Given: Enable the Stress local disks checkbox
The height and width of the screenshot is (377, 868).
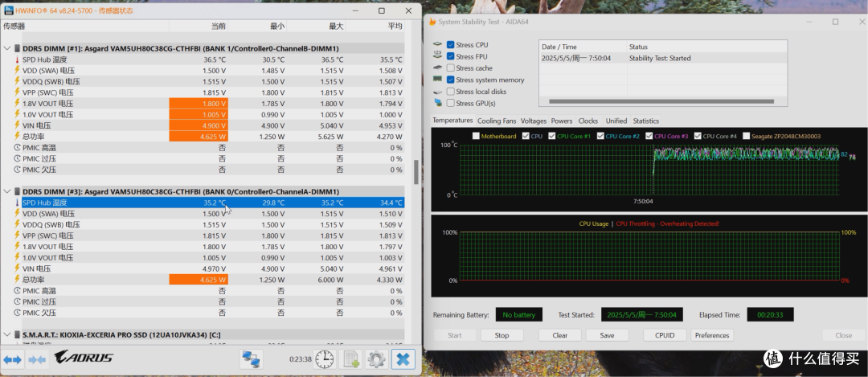Looking at the screenshot, I should [x=451, y=92].
